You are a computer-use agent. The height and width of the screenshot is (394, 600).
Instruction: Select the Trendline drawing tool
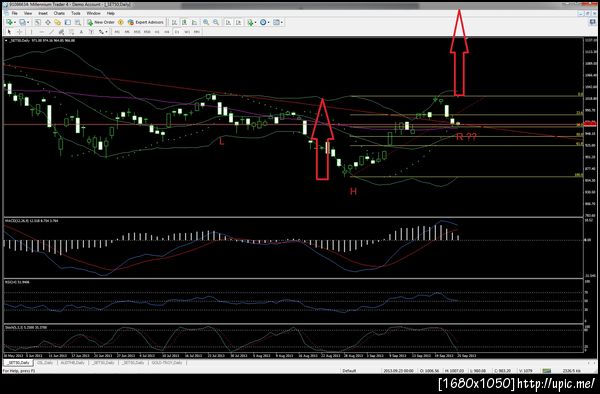[x=51, y=32]
